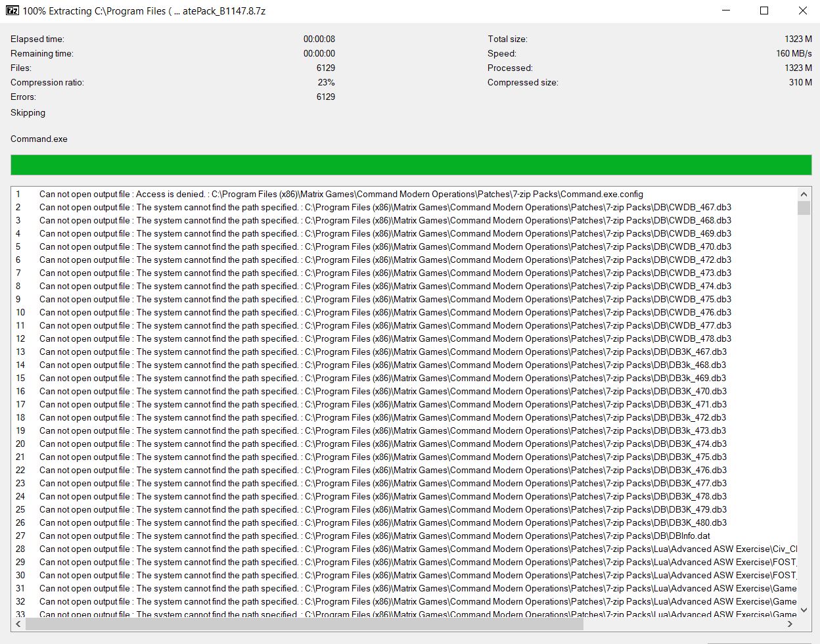820x644 pixels.
Task: Select error row for DB3K_476.db3
Action: coord(404,470)
